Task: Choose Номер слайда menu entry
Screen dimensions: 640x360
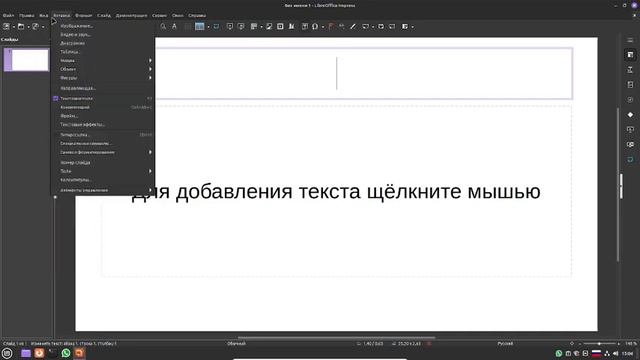Action: 103,162
